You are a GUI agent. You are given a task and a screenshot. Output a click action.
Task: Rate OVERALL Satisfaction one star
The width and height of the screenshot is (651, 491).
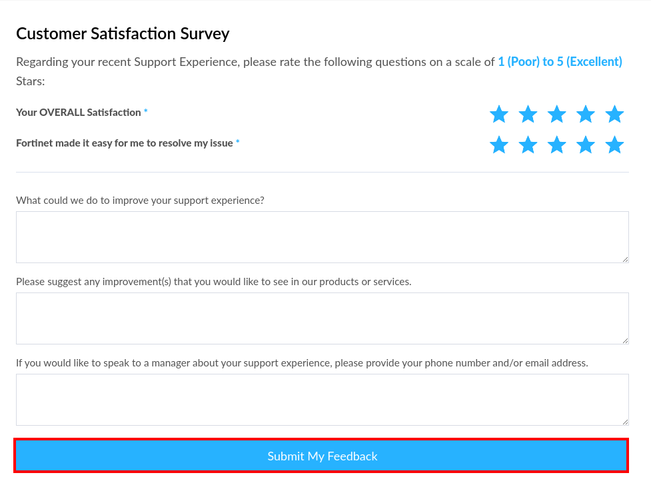tap(499, 114)
